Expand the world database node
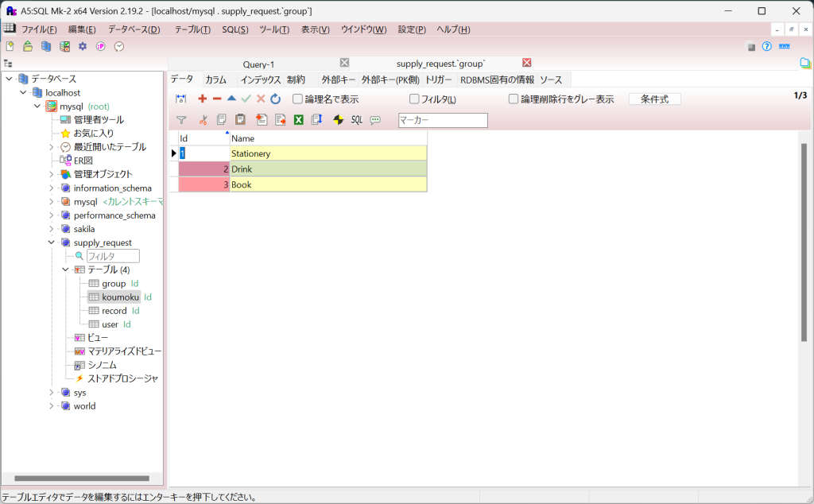Screen dimensions: 814x504 pos(52,406)
